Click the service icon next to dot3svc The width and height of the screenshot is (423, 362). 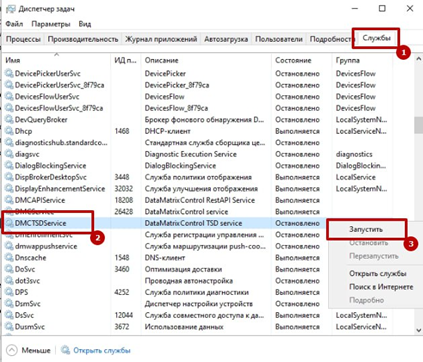pos(9,281)
